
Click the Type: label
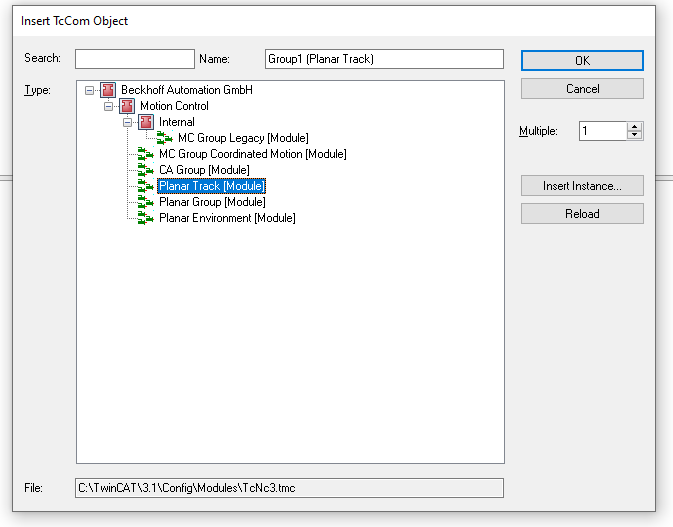click(x=37, y=90)
